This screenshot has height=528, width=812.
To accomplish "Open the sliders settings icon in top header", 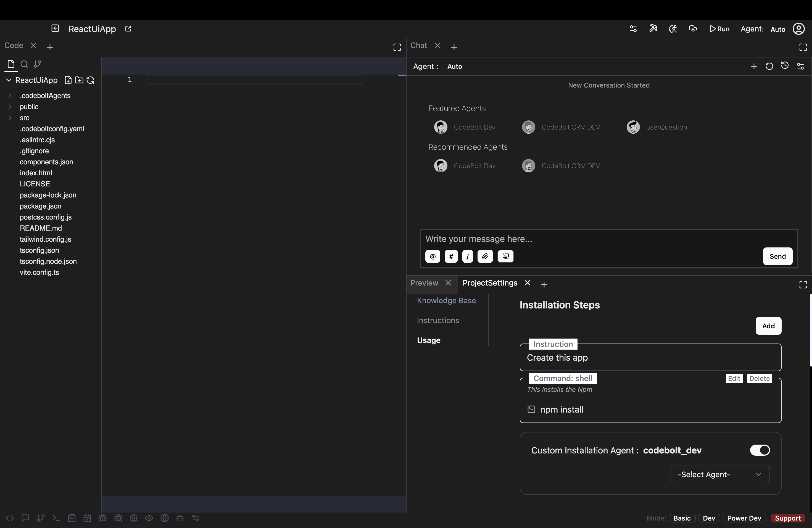I will [633, 29].
